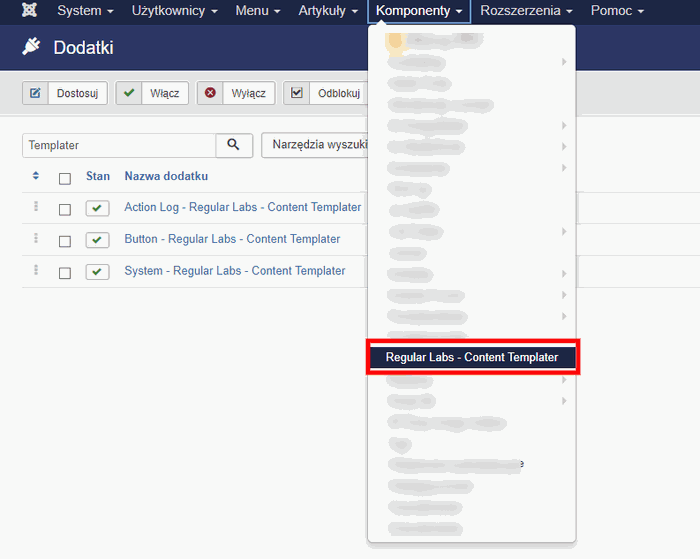Open the System dropdown menu
700x559 pixels.
coord(85,11)
